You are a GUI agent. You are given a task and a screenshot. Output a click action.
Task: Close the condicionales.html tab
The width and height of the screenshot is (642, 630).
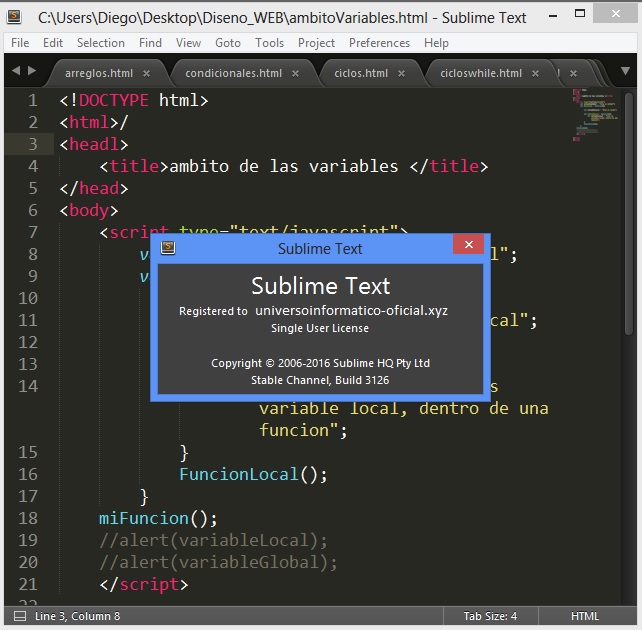tap(295, 73)
